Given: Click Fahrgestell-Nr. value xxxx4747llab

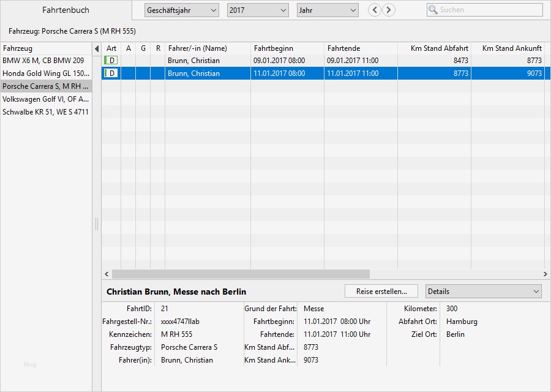Looking at the screenshot, I should tap(180, 322).
